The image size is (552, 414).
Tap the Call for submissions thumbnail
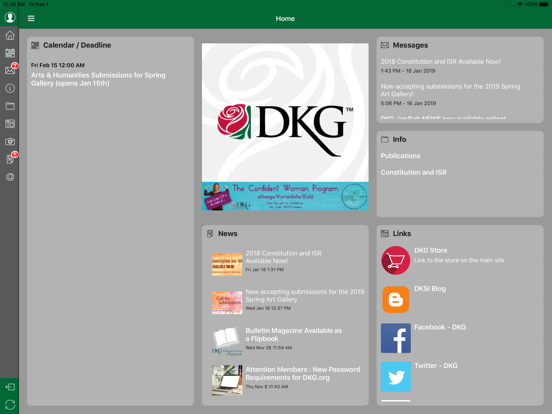coord(227,302)
